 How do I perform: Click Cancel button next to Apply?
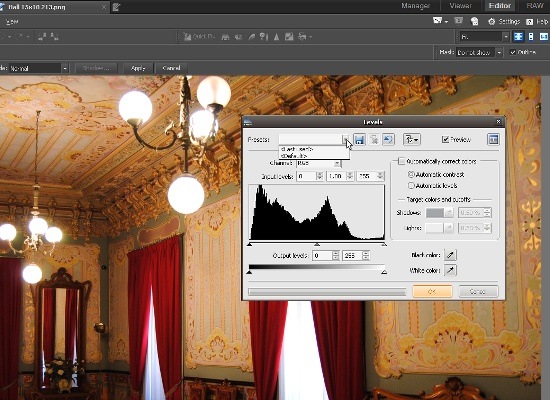pyautogui.click(x=172, y=68)
